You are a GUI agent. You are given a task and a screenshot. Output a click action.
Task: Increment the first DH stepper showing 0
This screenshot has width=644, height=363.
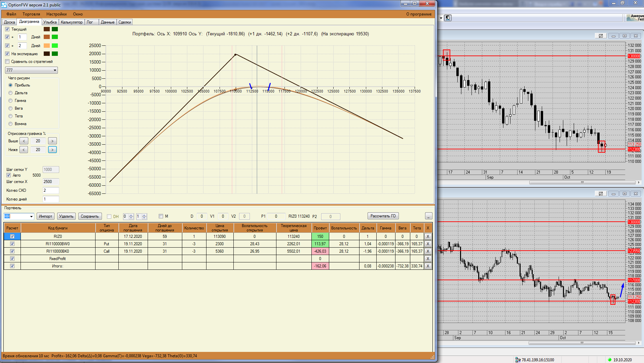tap(131, 215)
